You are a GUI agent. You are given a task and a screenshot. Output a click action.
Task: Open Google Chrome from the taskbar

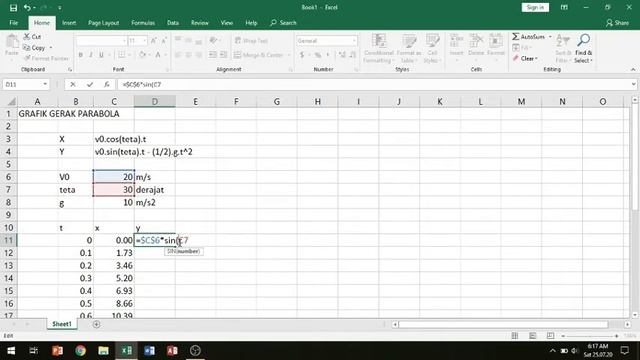80,351
